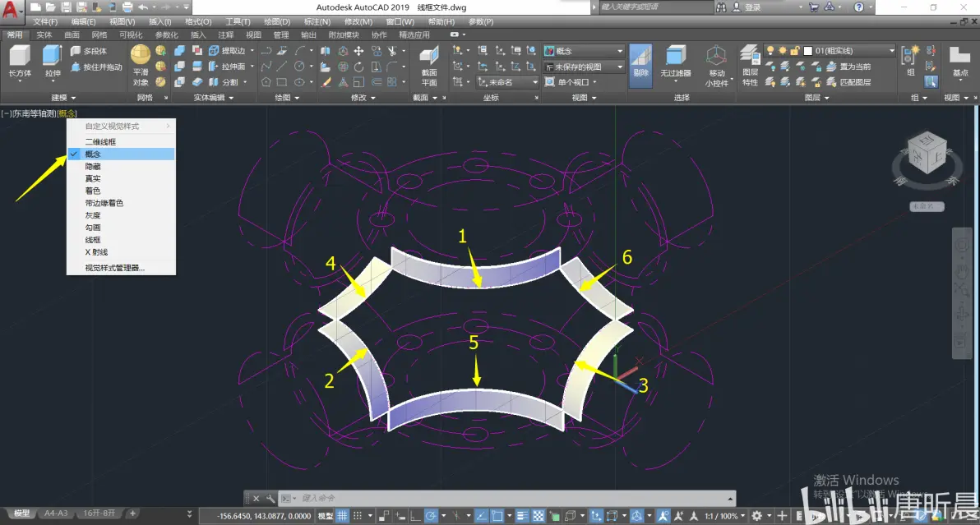This screenshot has height=525, width=980.
Task: Open the 未命名 UCS dropdown
Action: point(507,82)
